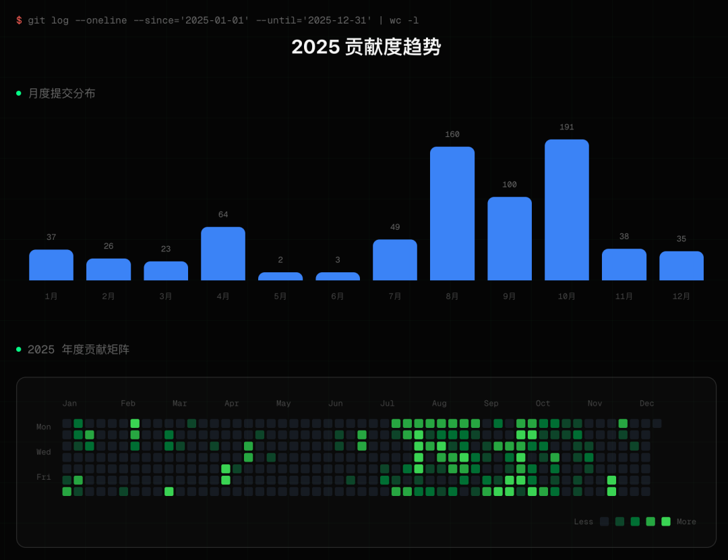Select the "Aug" heatmap month label
Screen dimensions: 728x560
pyautogui.click(x=439, y=404)
